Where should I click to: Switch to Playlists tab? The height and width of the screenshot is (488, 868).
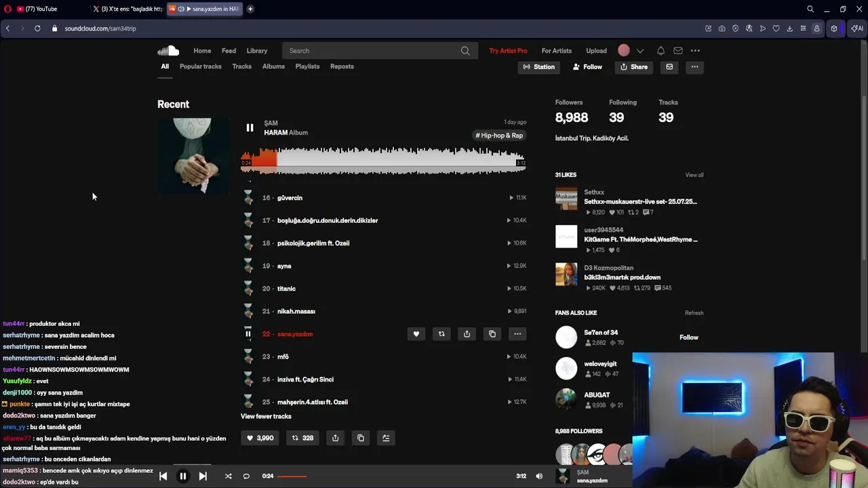(x=307, y=66)
